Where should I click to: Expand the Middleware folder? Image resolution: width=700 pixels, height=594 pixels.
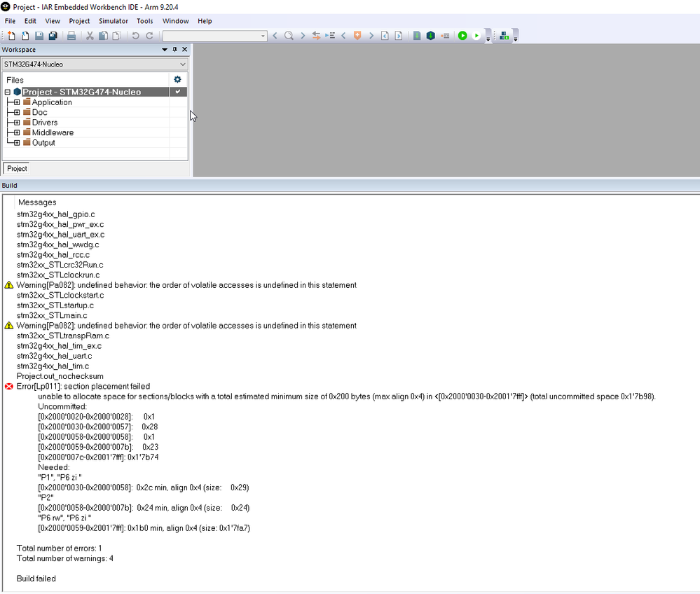pos(17,132)
